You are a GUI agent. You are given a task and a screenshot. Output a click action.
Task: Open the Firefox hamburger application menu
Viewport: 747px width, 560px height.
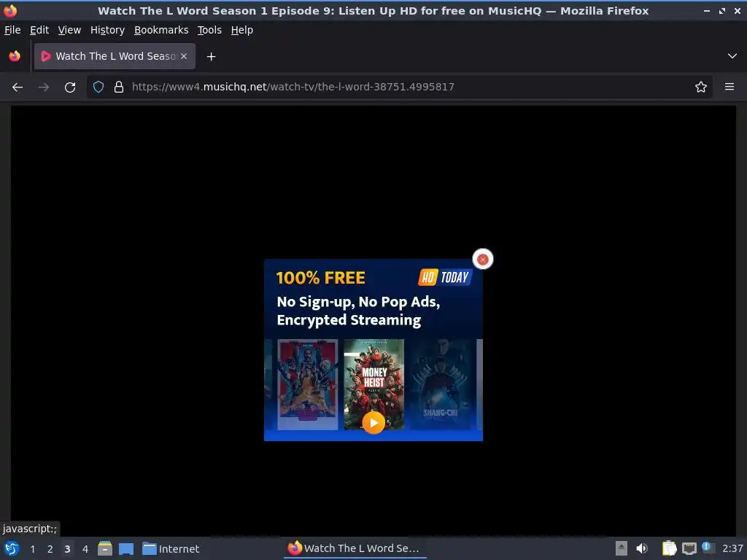click(x=729, y=87)
